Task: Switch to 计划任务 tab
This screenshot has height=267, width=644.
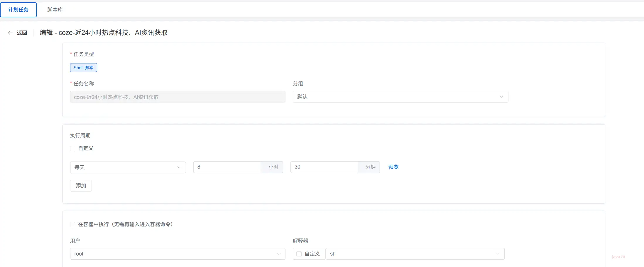Action: click(18, 10)
